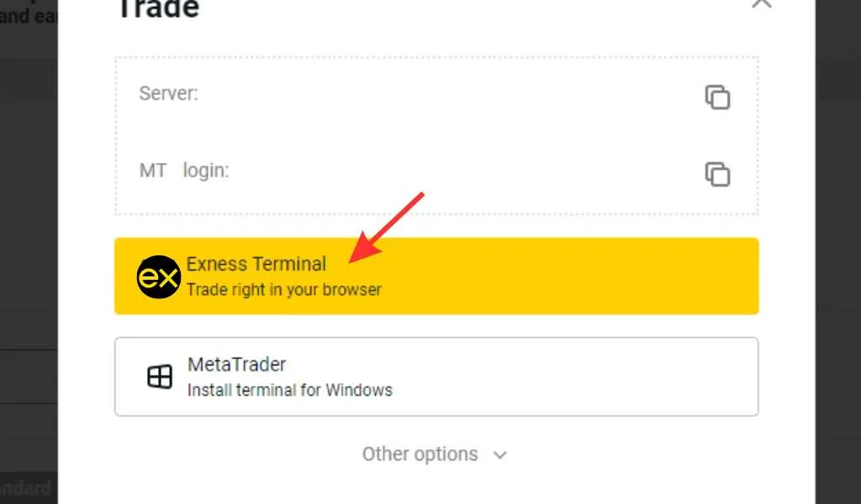The height and width of the screenshot is (504, 861).
Task: Choose MetaTrader to install terminal for Windows
Action: coord(436,376)
